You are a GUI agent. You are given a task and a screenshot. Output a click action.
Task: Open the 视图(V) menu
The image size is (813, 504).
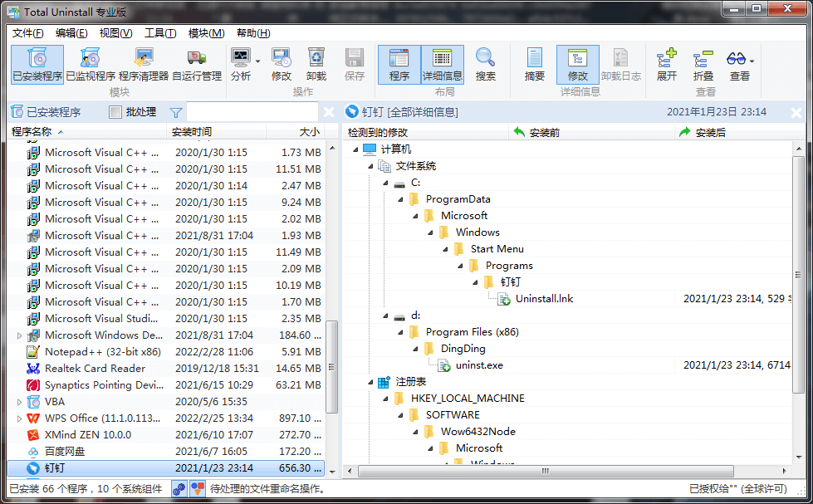(x=115, y=33)
